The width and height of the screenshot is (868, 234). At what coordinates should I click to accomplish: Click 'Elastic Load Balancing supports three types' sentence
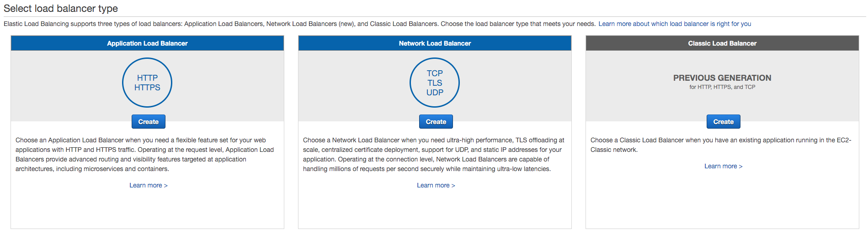point(299,24)
